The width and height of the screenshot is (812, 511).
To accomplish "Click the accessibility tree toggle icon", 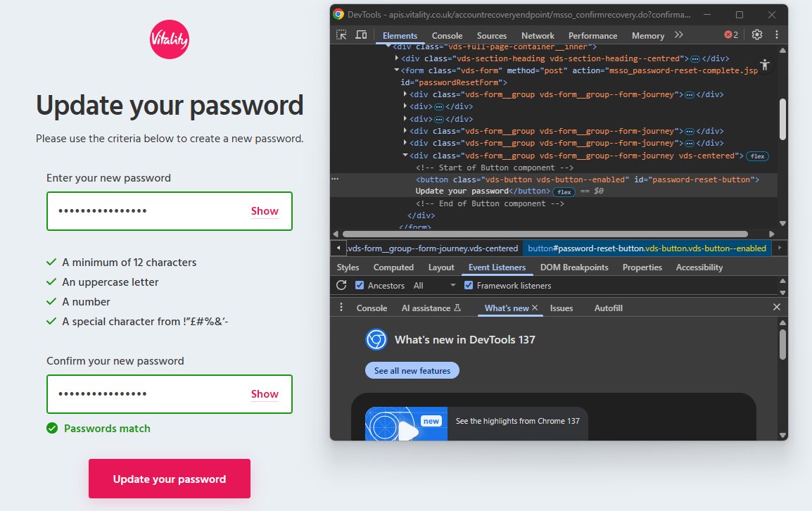I will [765, 65].
